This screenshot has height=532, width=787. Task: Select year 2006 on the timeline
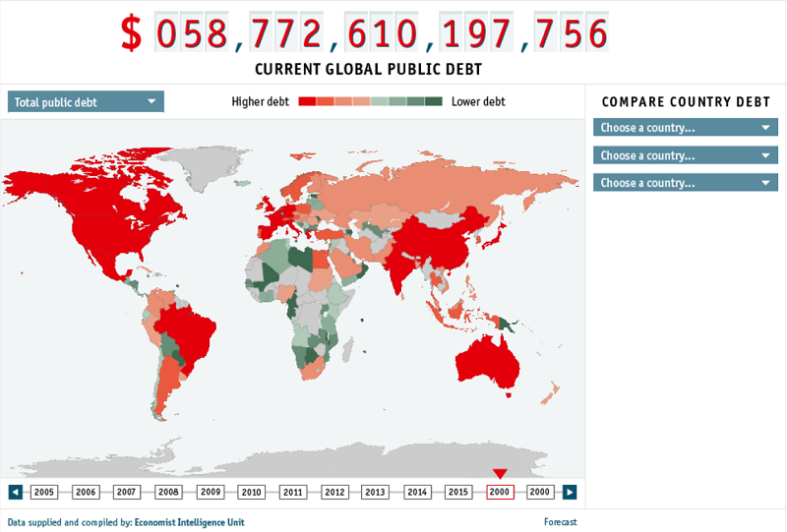click(x=86, y=492)
